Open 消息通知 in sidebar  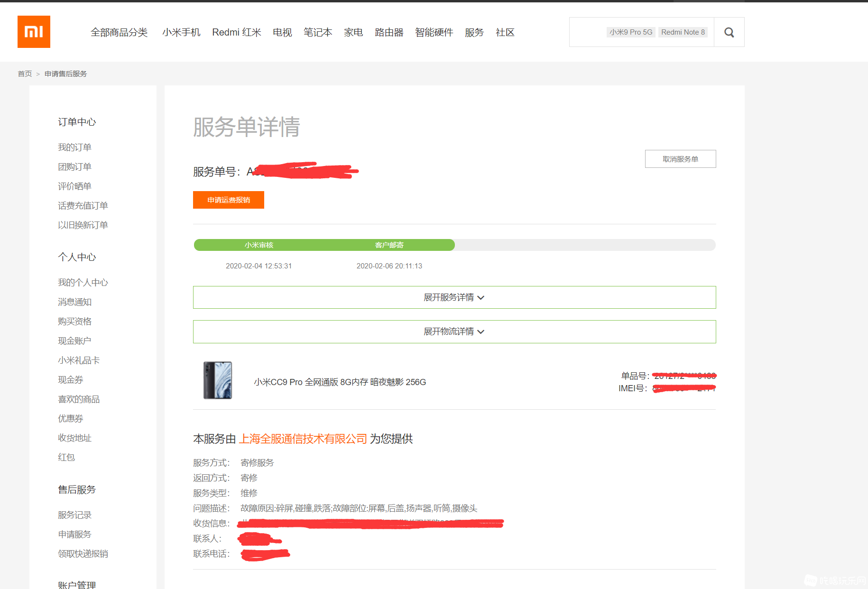[x=74, y=302]
